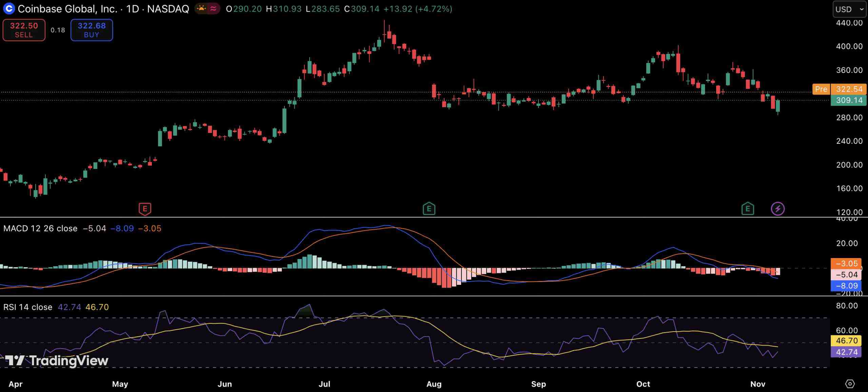Click the yellow 46.70 RSI scale label

point(846,340)
